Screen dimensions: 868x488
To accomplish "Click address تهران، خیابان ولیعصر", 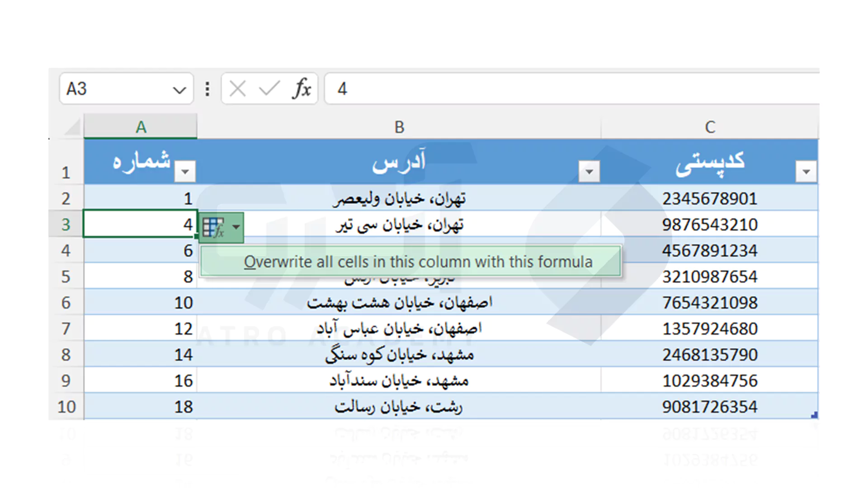I will pyautogui.click(x=399, y=198).
